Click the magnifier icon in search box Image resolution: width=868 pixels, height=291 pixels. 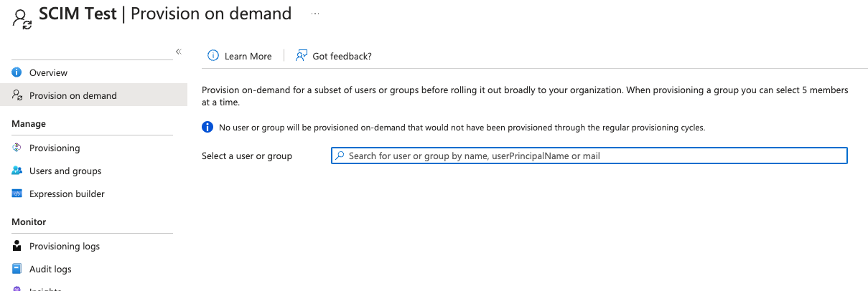[340, 156]
